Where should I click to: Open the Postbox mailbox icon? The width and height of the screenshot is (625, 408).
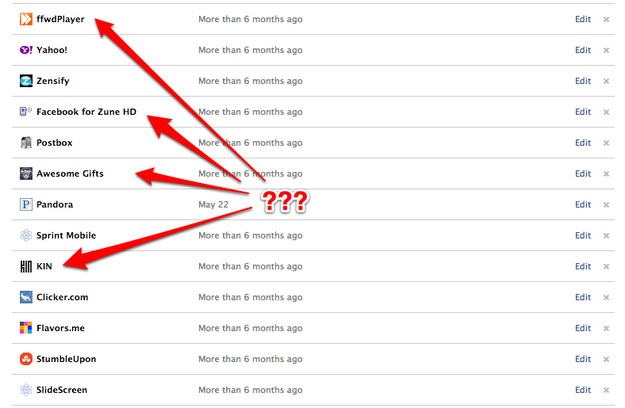click(26, 143)
